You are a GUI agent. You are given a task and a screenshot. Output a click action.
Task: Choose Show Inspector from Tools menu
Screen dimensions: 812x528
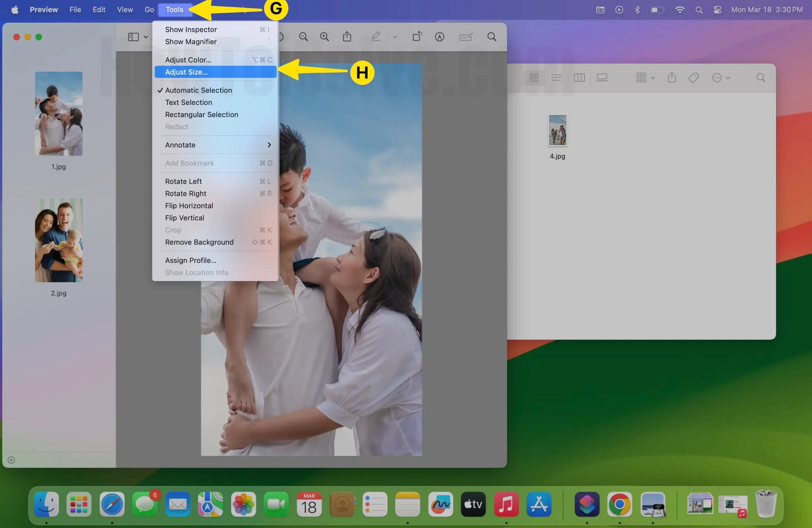[x=215, y=29]
